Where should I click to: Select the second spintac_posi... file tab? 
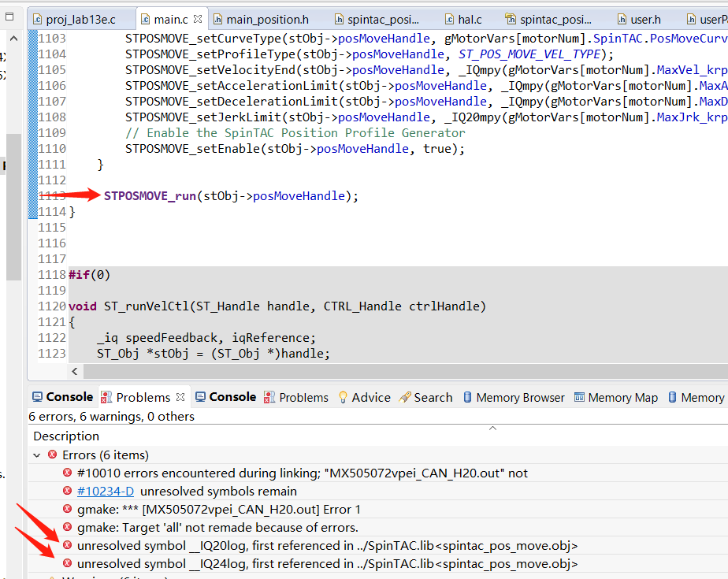(x=549, y=20)
